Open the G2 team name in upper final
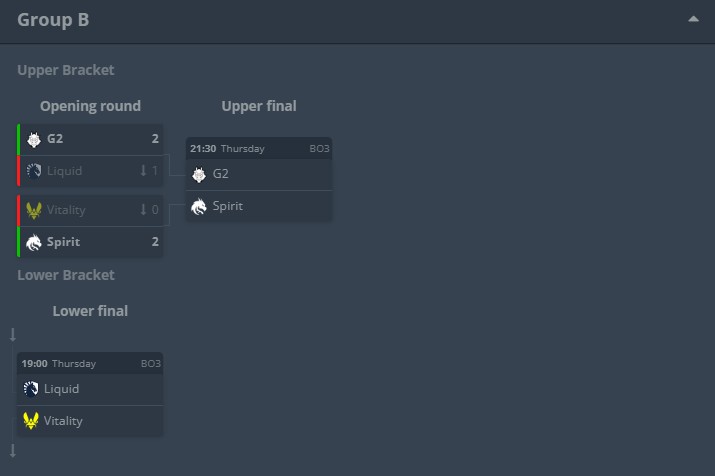 (221, 174)
